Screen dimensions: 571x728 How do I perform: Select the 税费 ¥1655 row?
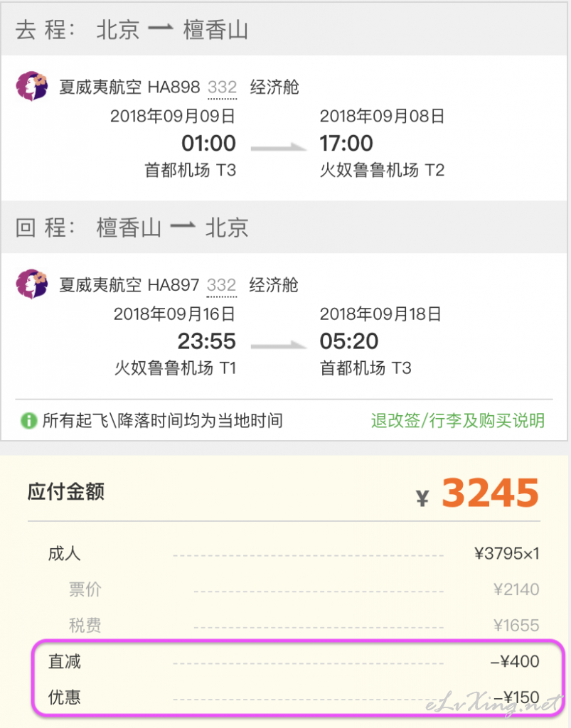tap(304, 626)
